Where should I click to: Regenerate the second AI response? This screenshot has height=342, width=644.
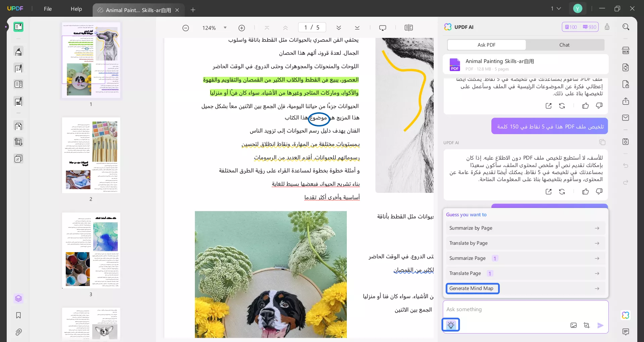pyautogui.click(x=562, y=192)
